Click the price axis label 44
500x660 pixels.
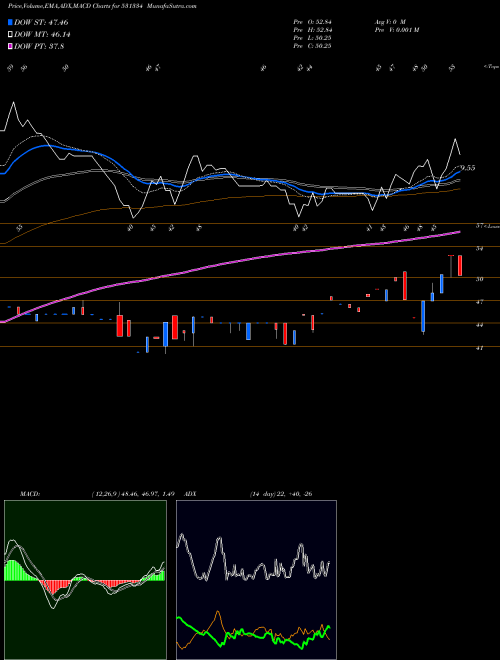point(479,325)
